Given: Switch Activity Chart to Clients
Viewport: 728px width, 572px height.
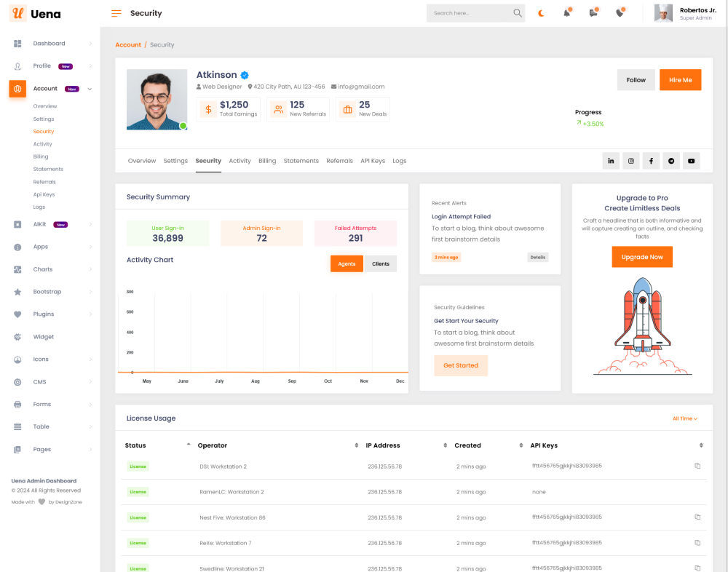Looking at the screenshot, I should pyautogui.click(x=380, y=263).
